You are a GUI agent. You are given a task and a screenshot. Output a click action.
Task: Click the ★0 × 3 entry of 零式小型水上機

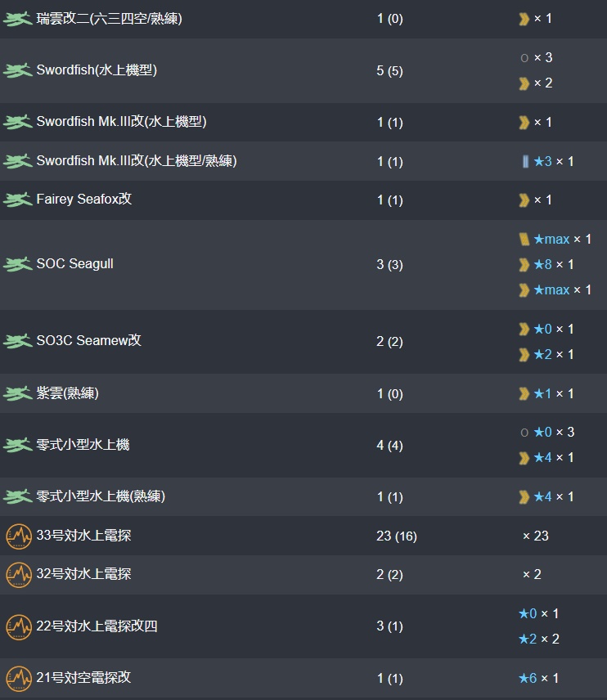click(x=554, y=432)
